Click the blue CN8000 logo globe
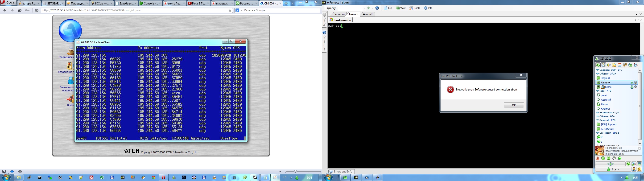The width and height of the screenshot is (644, 181). [70, 30]
